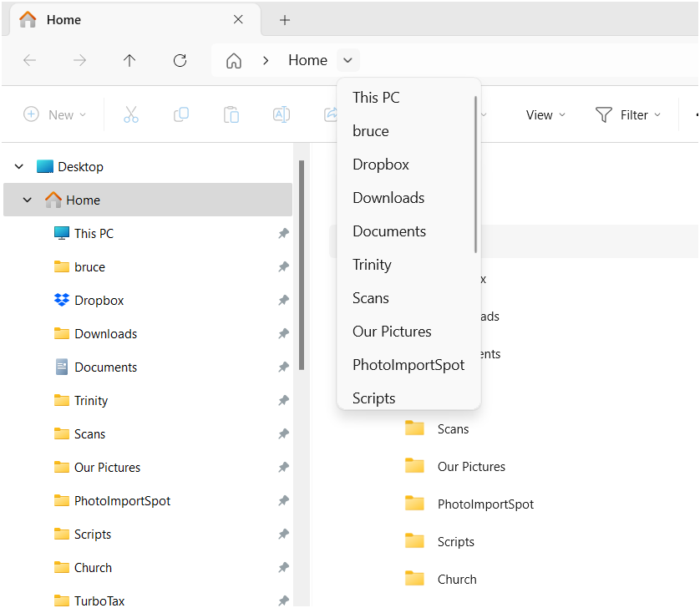The height and width of the screenshot is (608, 700).
Task: Select Desktop in navigation tree
Action: [x=81, y=166]
